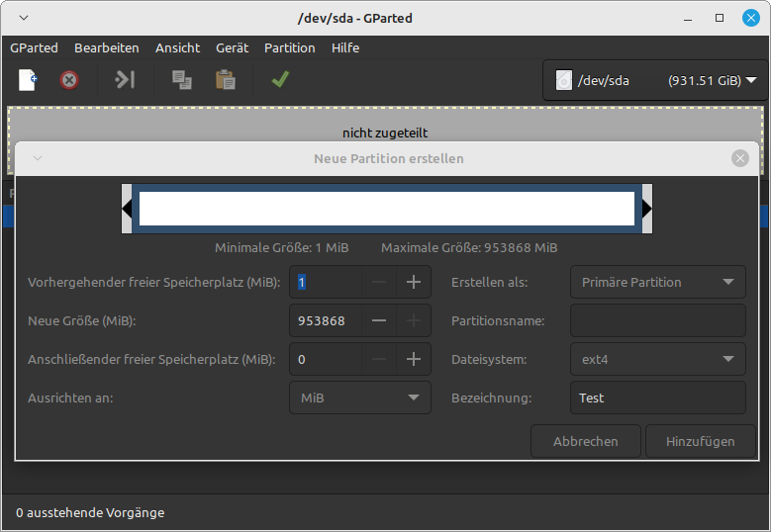Click the right resize handle arrow of partition bar
Viewport: 771px width, 532px height.
647,209
